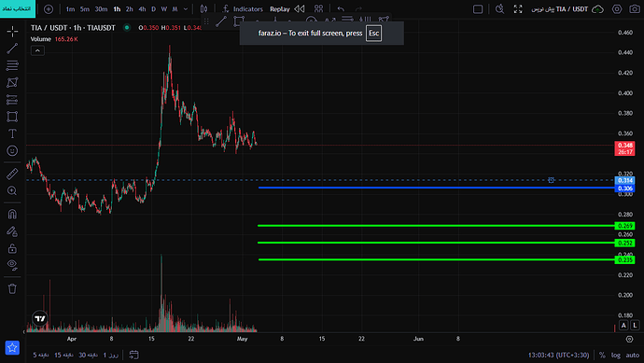Take a chart snapshot with camera icon

coord(635,9)
